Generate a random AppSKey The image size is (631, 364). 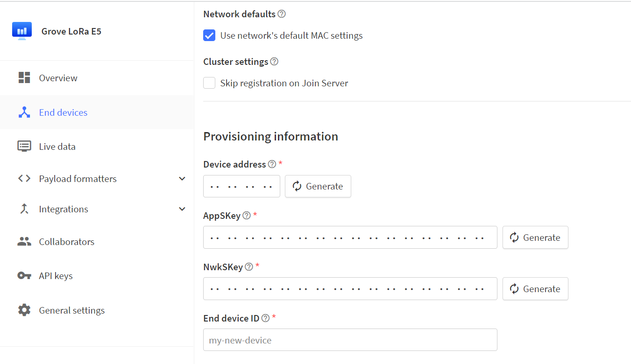pyautogui.click(x=535, y=237)
